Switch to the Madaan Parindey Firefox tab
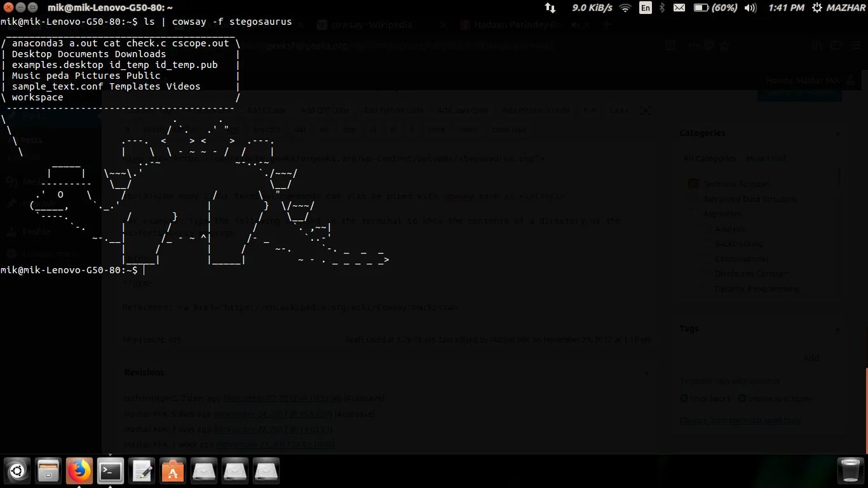The height and width of the screenshot is (488, 868). pyautogui.click(x=511, y=25)
